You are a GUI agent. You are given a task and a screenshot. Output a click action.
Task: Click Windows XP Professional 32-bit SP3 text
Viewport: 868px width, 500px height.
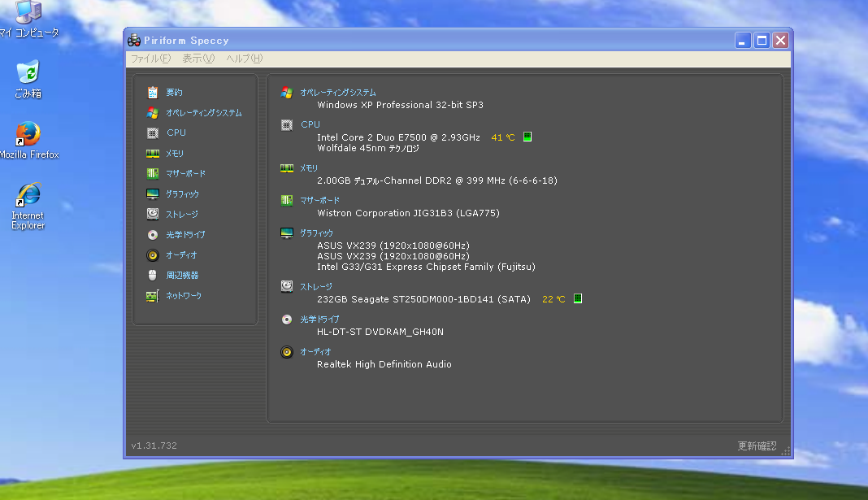pyautogui.click(x=400, y=105)
